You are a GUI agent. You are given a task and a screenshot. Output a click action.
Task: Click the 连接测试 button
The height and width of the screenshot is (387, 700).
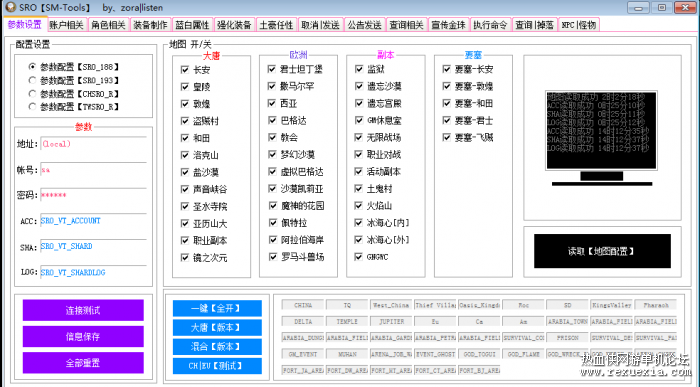click(x=83, y=310)
